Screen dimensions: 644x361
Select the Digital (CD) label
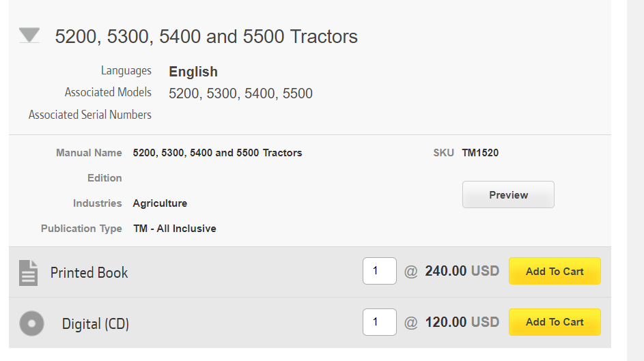(x=95, y=323)
